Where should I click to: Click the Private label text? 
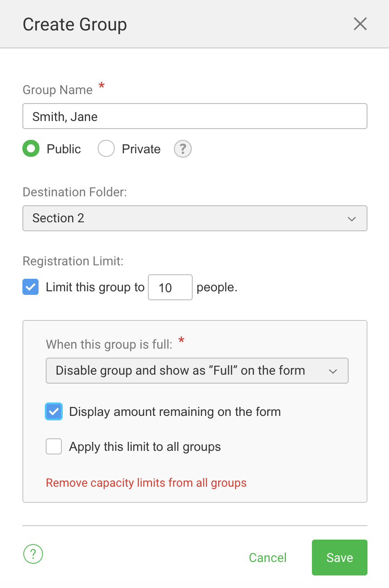(141, 149)
